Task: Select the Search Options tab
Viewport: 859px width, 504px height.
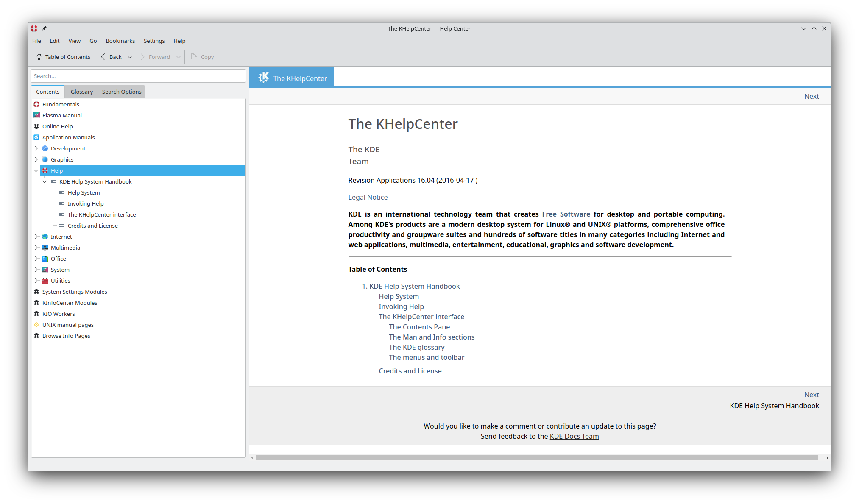Action: click(x=121, y=91)
